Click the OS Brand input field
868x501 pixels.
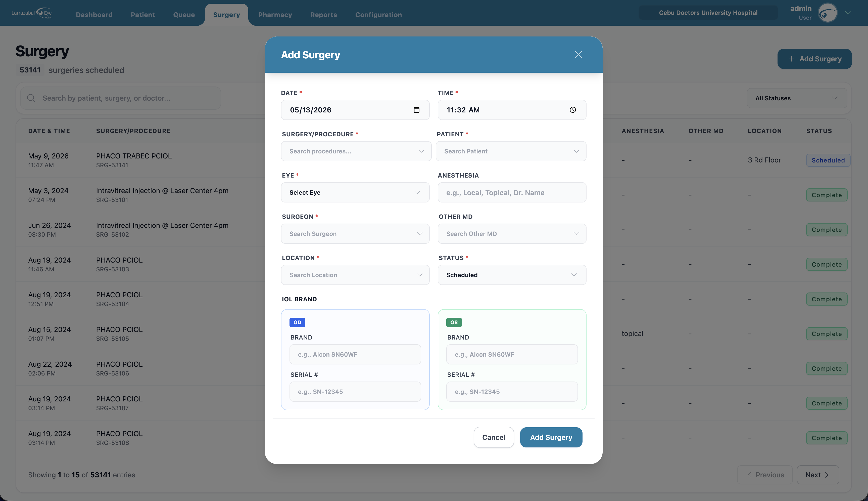pyautogui.click(x=512, y=354)
